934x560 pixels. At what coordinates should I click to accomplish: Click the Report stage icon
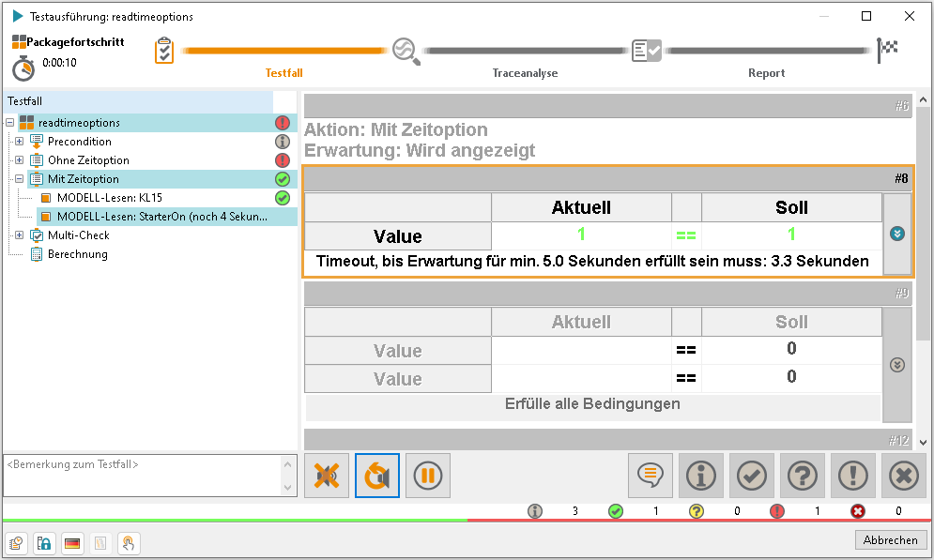pos(647,52)
